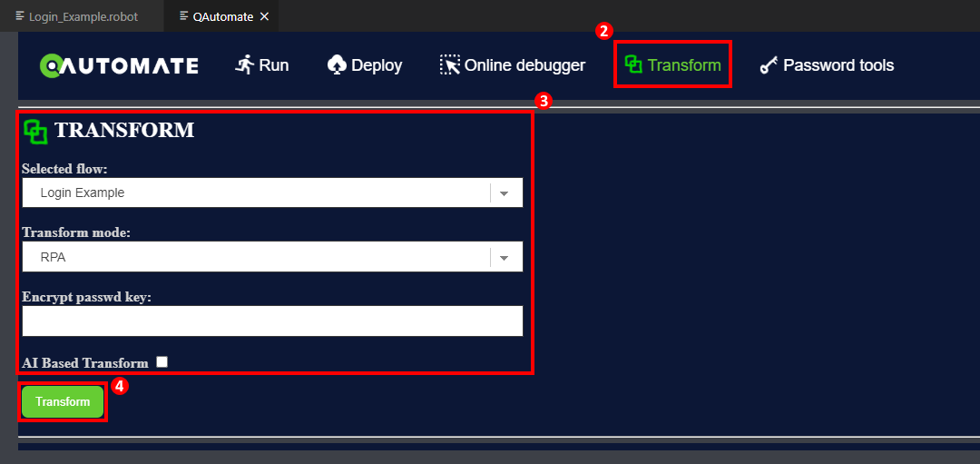Click the file icon on QAutomate tab
Screen dimensions: 980x464
[183, 15]
